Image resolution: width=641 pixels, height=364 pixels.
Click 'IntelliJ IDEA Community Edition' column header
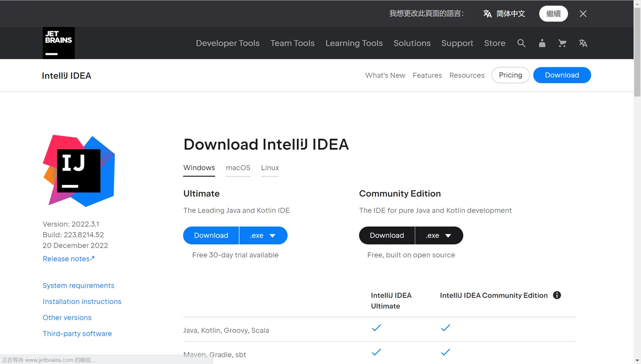[x=494, y=295]
